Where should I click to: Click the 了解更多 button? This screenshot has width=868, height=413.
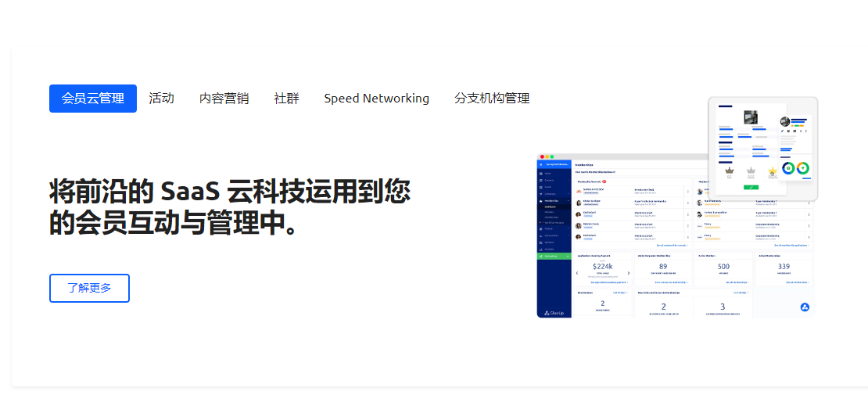tap(89, 288)
